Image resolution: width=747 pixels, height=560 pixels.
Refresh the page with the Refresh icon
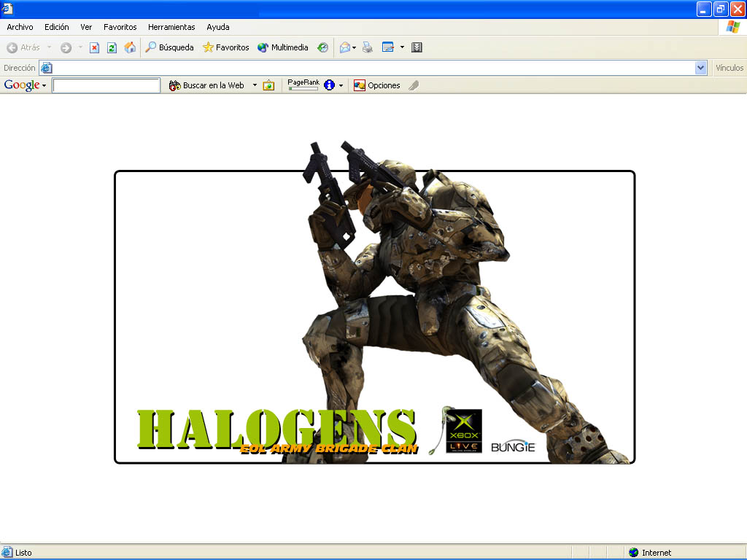click(112, 47)
